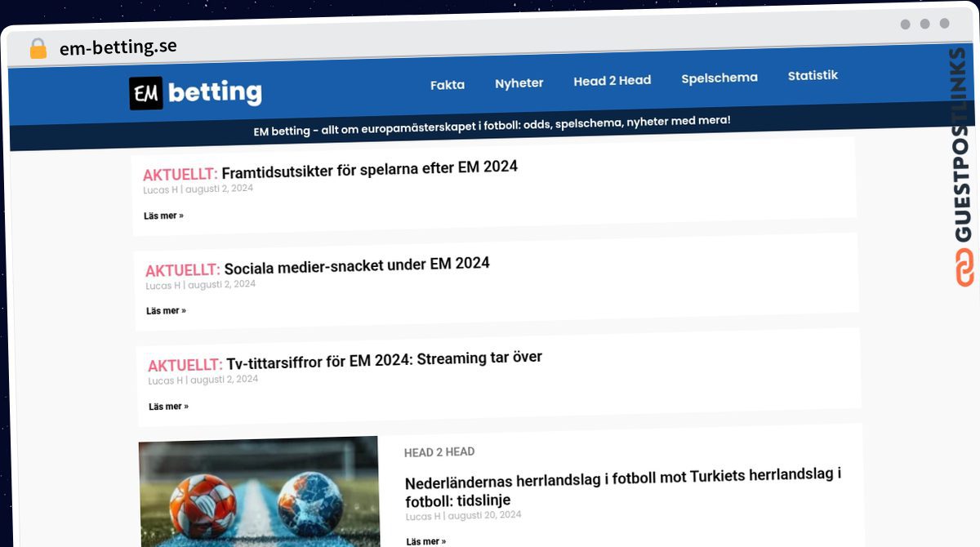Click Läs mer under the Tv-tittarsiffror article
Viewport: 980px width, 547px height.
tap(168, 405)
